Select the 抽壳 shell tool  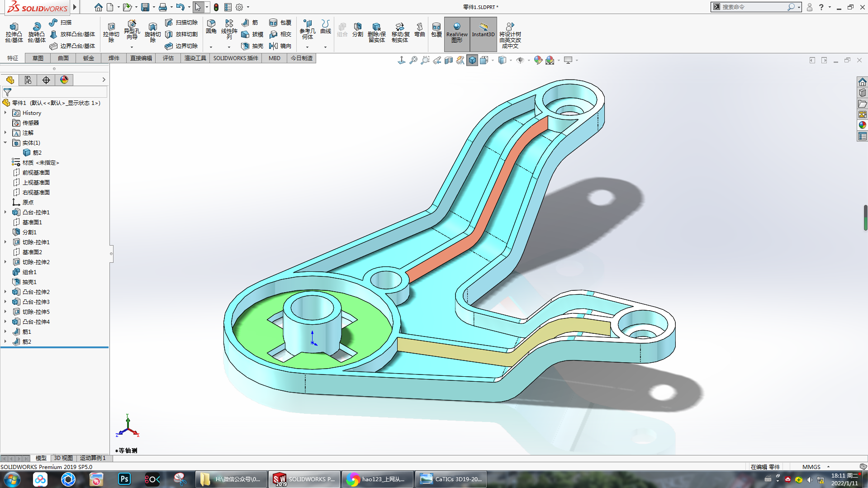click(252, 46)
